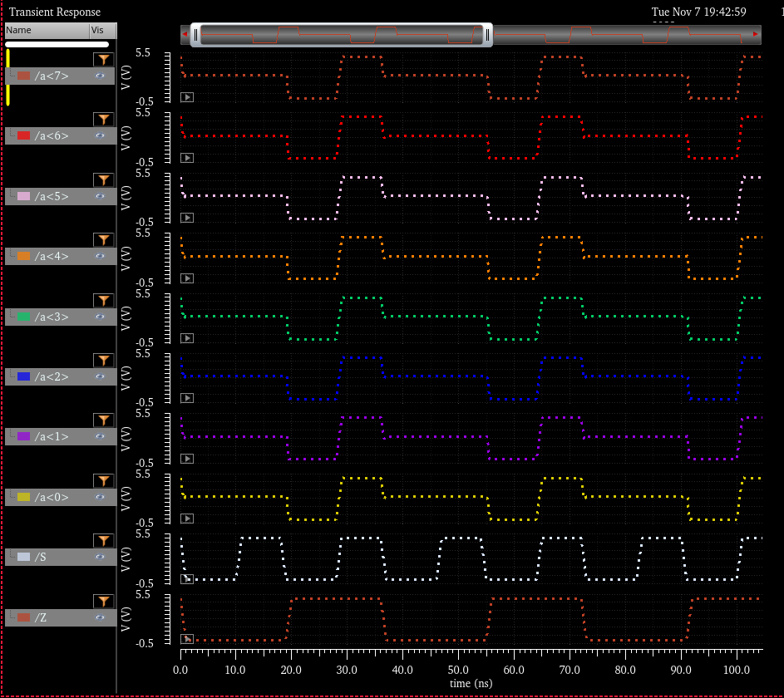Click the right handle of the overview range slider
The width and height of the screenshot is (784, 698).
click(487, 35)
